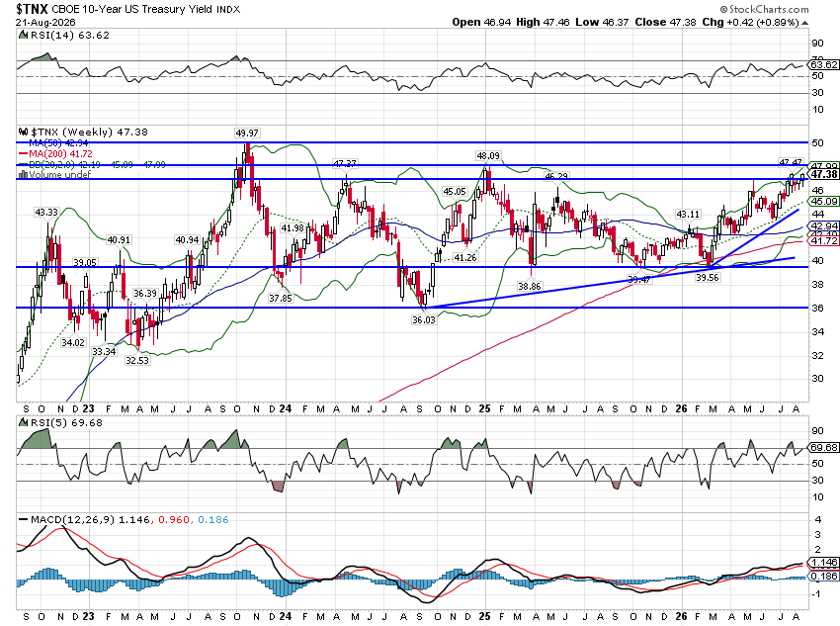Click the 39.05 price label
Viewport: 840px width, 626px height.
[85, 263]
